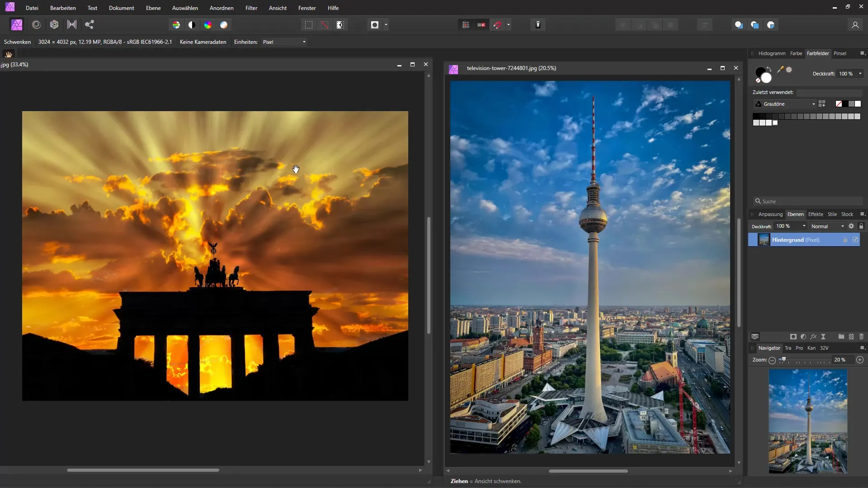Open blend options gear icon
The width and height of the screenshot is (868, 488).
point(851,226)
